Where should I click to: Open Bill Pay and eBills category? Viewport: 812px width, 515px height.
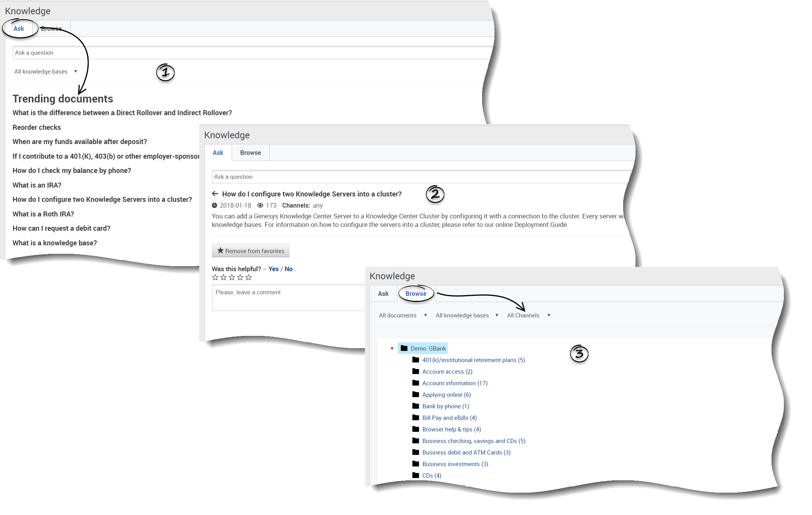pyautogui.click(x=449, y=418)
